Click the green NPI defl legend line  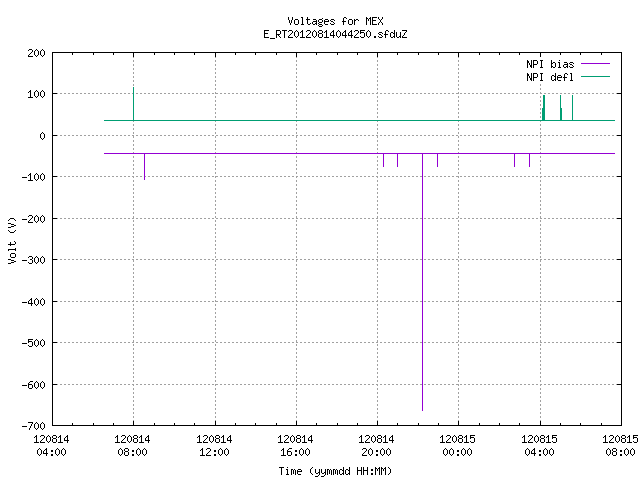tap(595, 77)
